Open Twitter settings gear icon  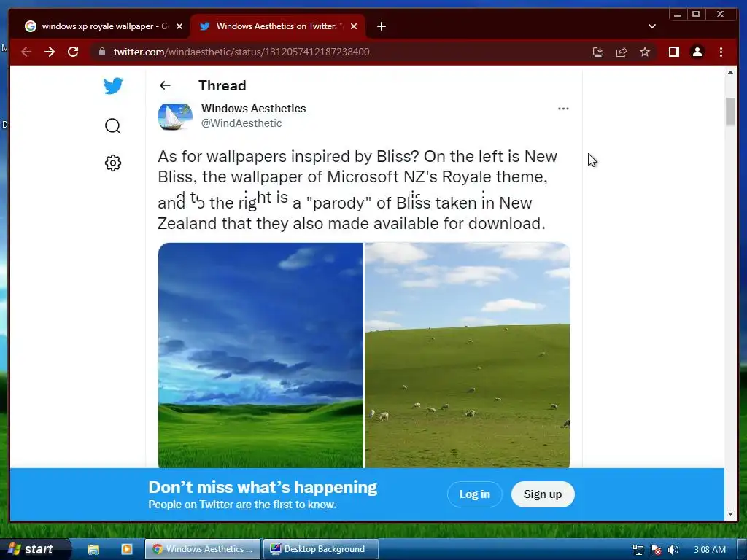113,163
